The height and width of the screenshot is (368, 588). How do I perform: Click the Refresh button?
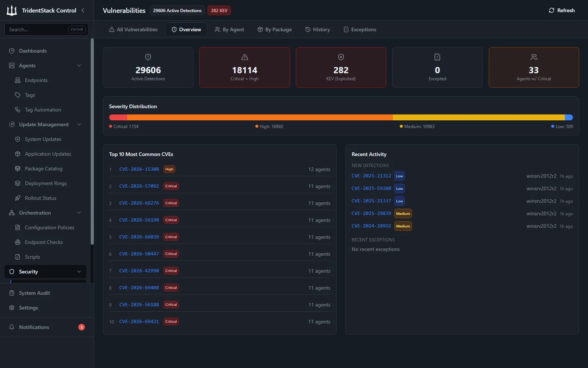(x=562, y=10)
